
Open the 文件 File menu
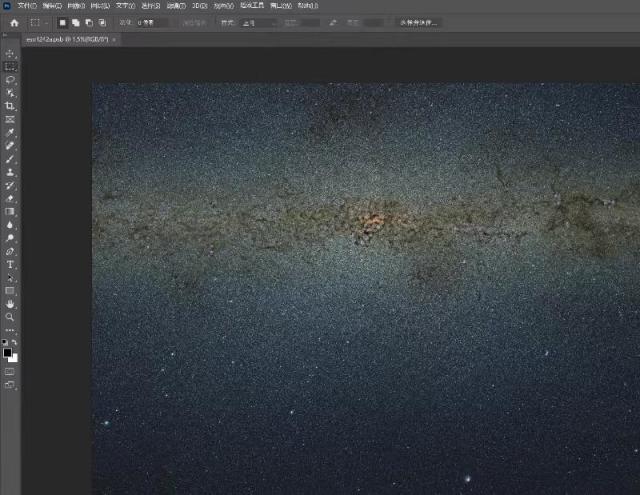pyautogui.click(x=27, y=5)
